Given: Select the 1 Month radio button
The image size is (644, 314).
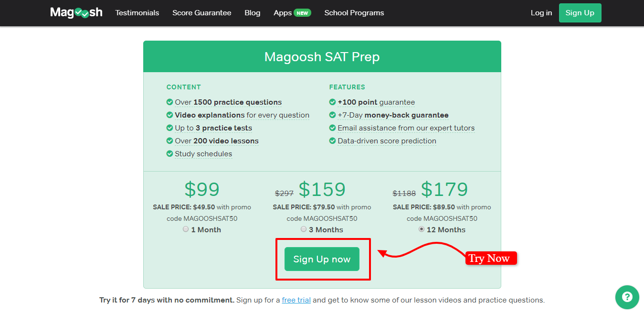Looking at the screenshot, I should tap(185, 229).
